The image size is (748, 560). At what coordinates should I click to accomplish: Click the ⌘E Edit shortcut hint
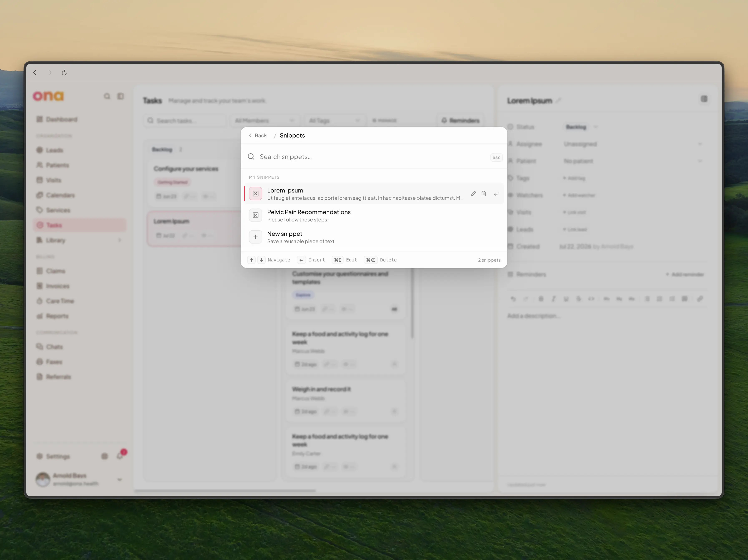click(338, 260)
